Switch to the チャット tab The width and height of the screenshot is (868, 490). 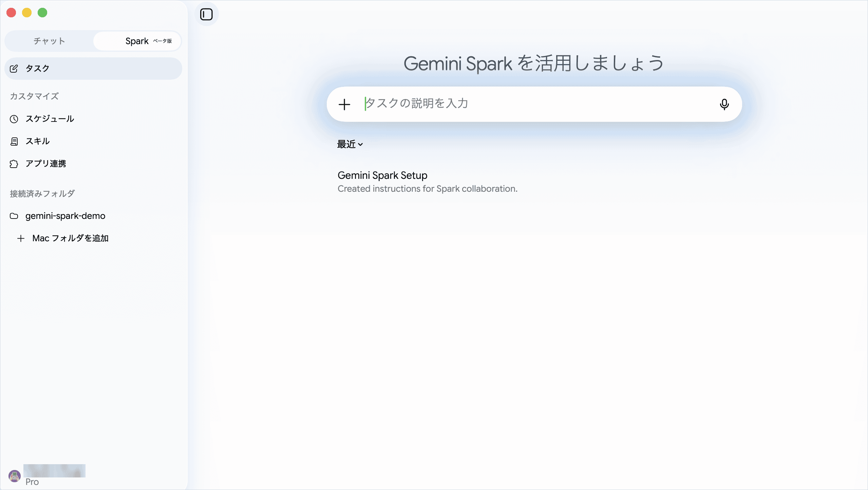(49, 41)
